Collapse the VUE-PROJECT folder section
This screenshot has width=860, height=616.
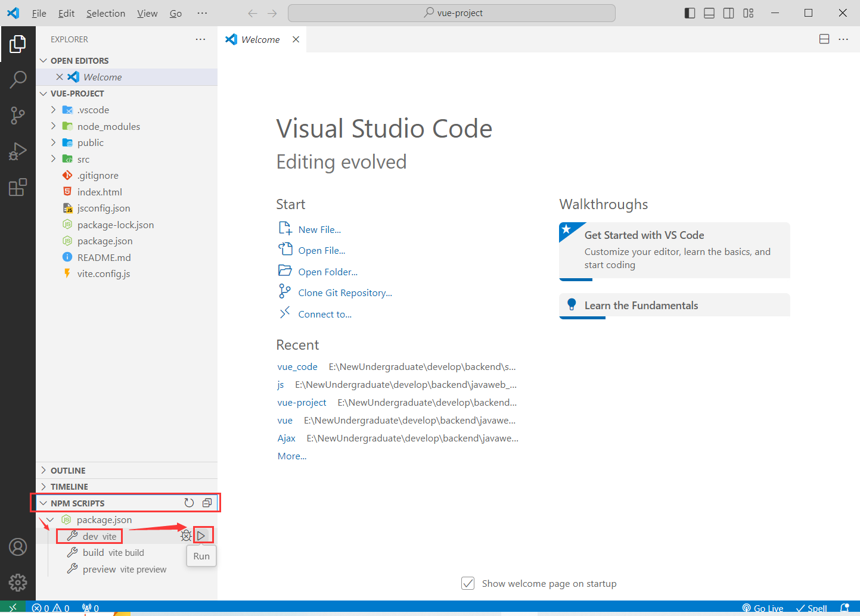pos(44,94)
